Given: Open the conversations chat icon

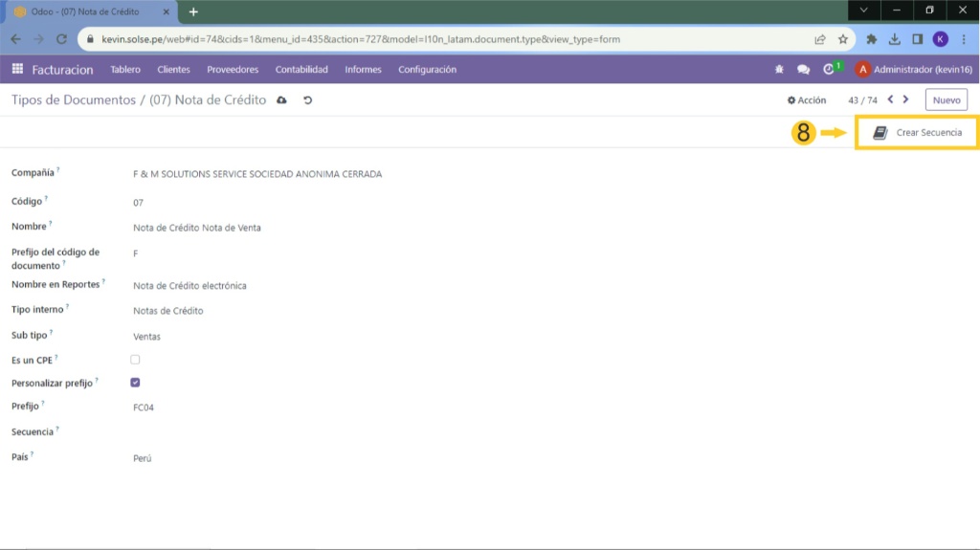Looking at the screenshot, I should [x=803, y=70].
